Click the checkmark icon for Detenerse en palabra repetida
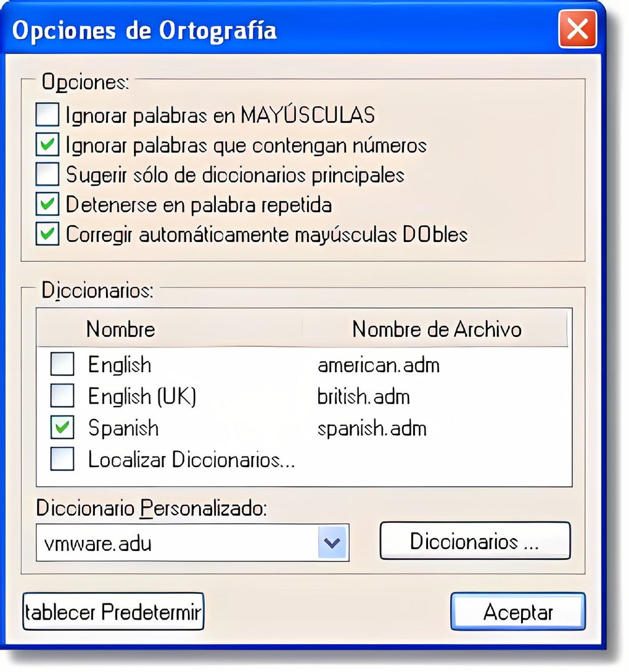 (47, 204)
